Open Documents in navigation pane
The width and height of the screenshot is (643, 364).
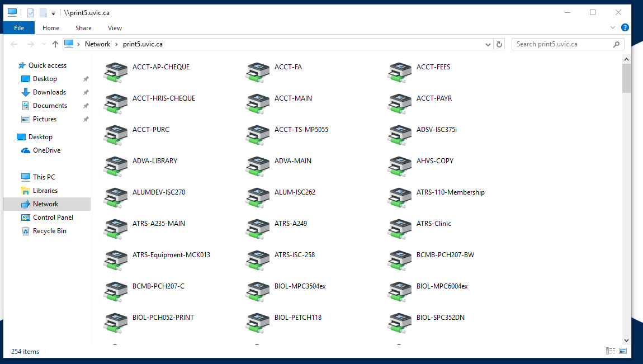click(x=50, y=106)
